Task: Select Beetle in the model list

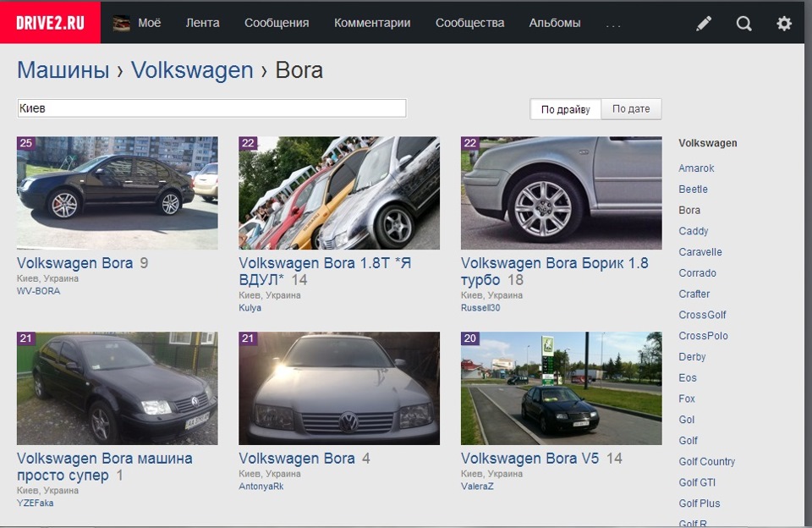Action: 693,190
